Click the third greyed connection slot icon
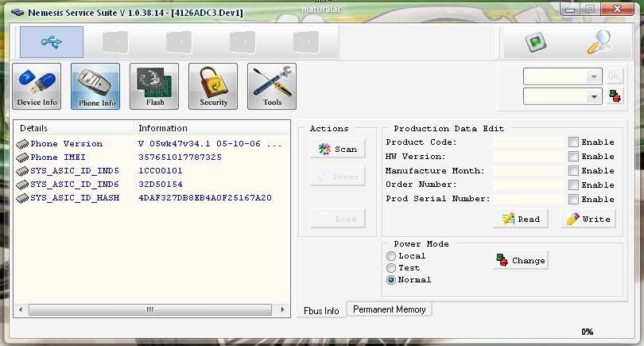Viewport: 644px width, 346px height. (x=179, y=42)
